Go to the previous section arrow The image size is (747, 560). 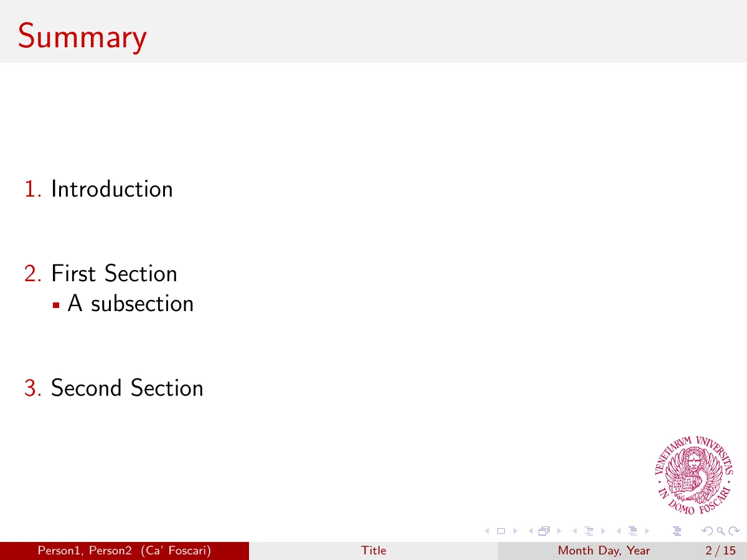(x=618, y=531)
